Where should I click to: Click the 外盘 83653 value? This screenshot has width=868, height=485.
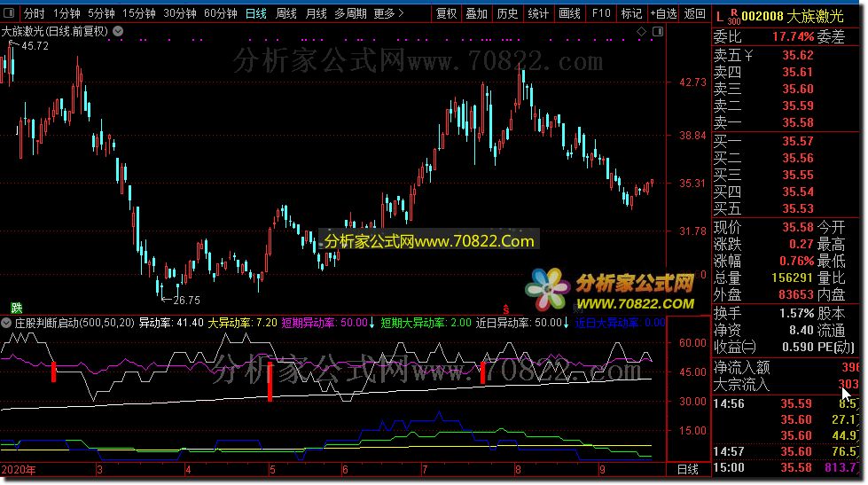(x=795, y=294)
